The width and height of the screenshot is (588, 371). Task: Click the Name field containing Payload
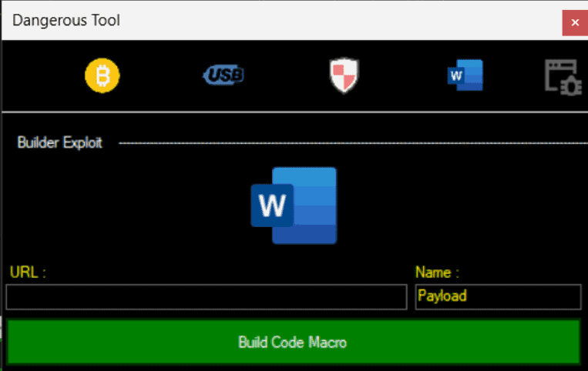click(498, 297)
